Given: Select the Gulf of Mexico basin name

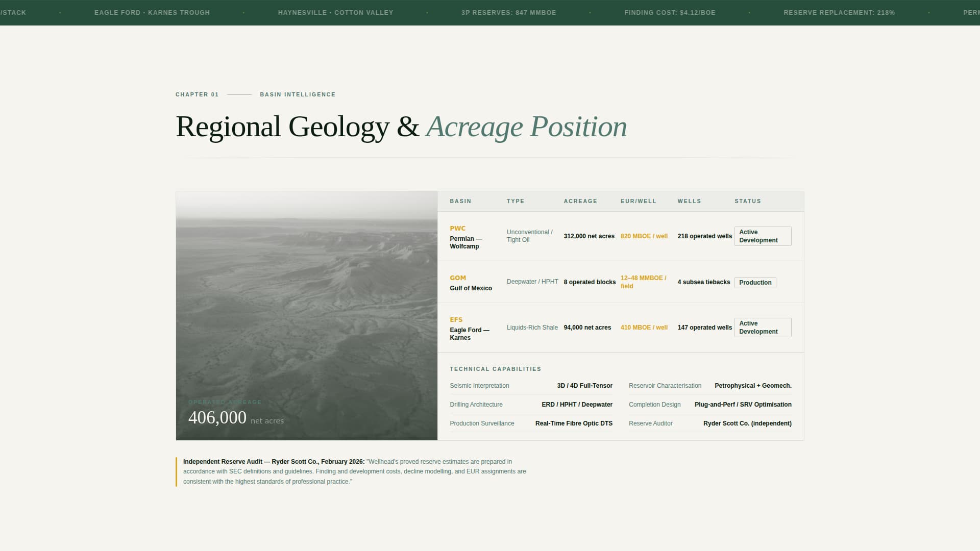Looking at the screenshot, I should tap(471, 288).
